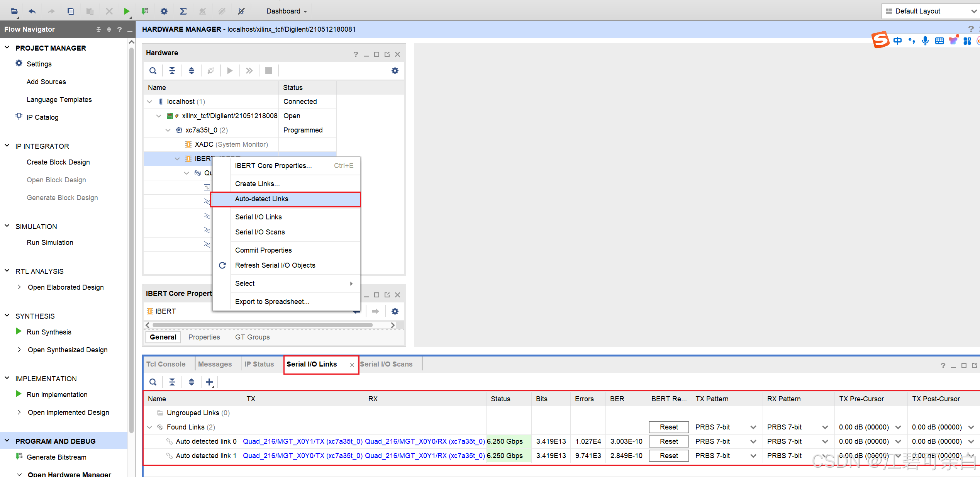The height and width of the screenshot is (477, 980).
Task: Select Auto-detect Links in context menu
Action: tap(261, 199)
